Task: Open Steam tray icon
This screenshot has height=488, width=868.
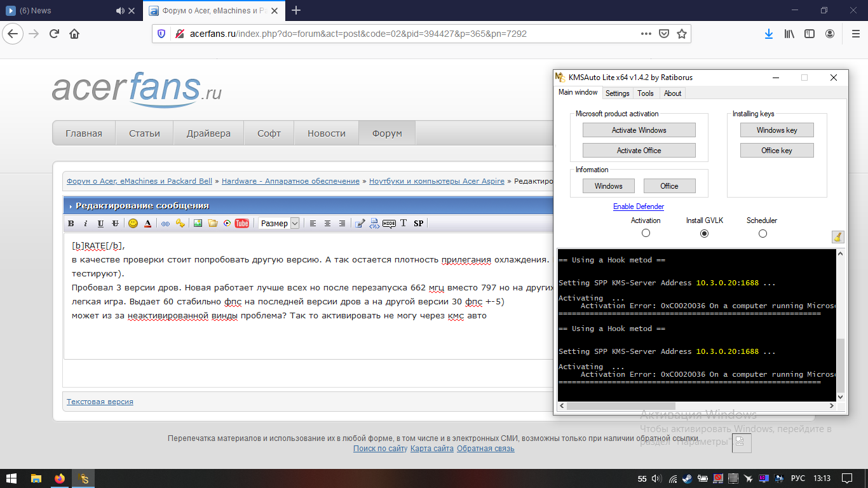Action: (x=687, y=478)
